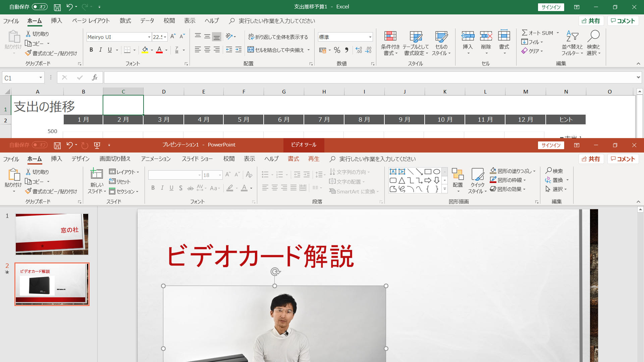Select the Bold formatting icon in Excel

point(91,50)
